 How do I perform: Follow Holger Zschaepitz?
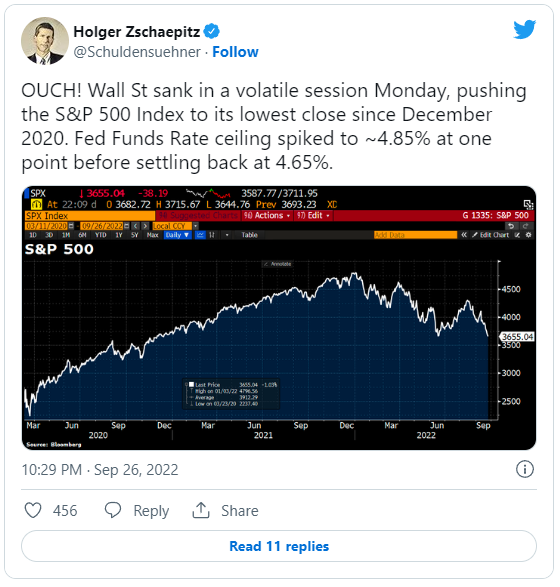[235, 52]
